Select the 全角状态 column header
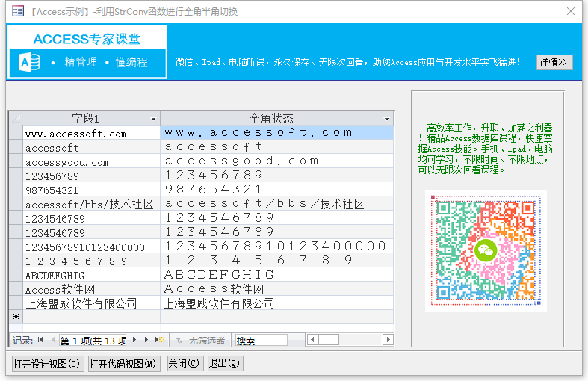This screenshot has height=381, width=588. [x=276, y=119]
